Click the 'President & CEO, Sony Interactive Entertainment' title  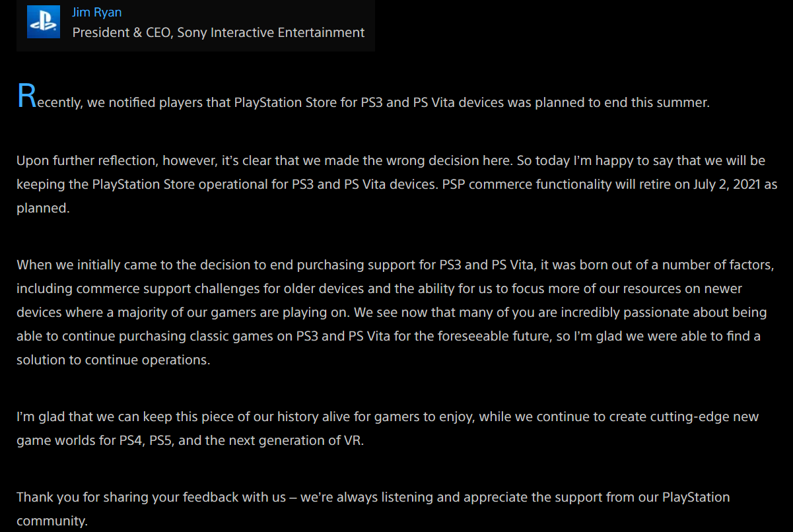(x=218, y=32)
